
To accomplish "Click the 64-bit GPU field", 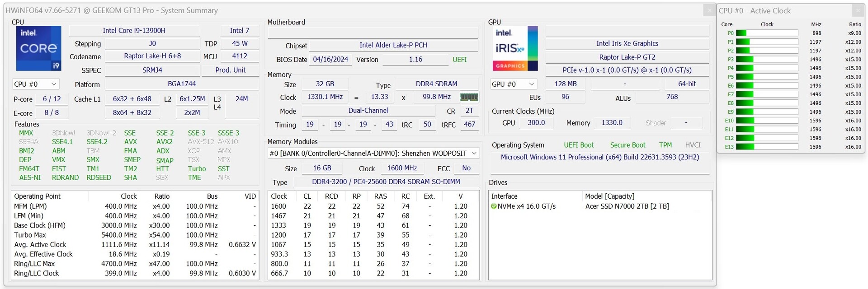I will coord(687,84).
